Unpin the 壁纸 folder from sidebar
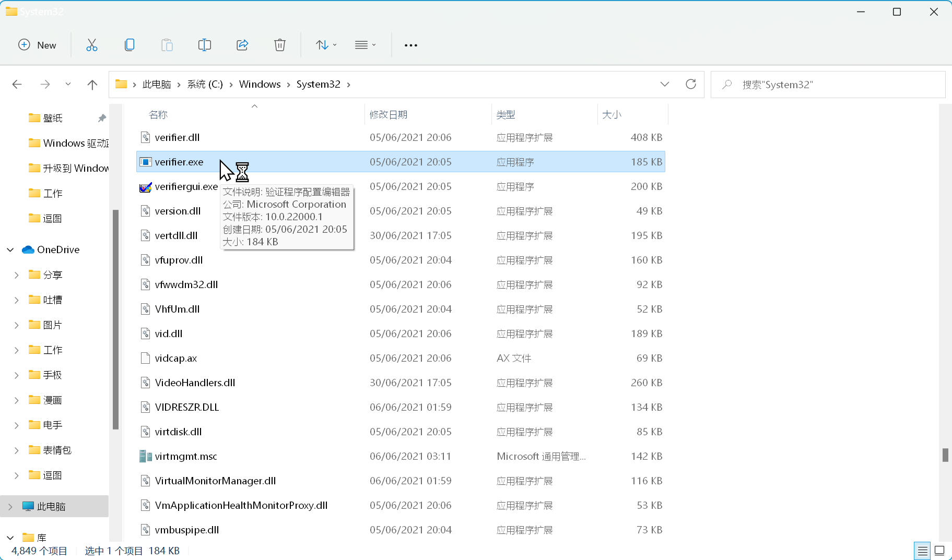The width and height of the screenshot is (952, 560). pyautogui.click(x=102, y=118)
